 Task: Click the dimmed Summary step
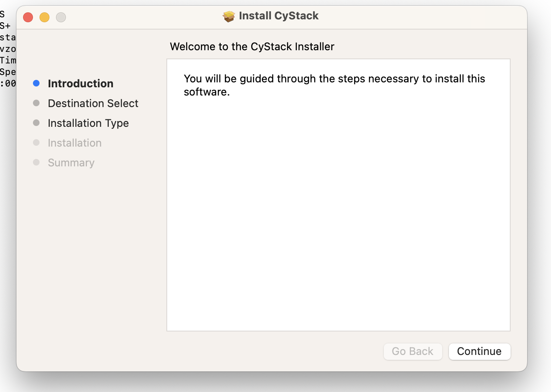click(71, 163)
